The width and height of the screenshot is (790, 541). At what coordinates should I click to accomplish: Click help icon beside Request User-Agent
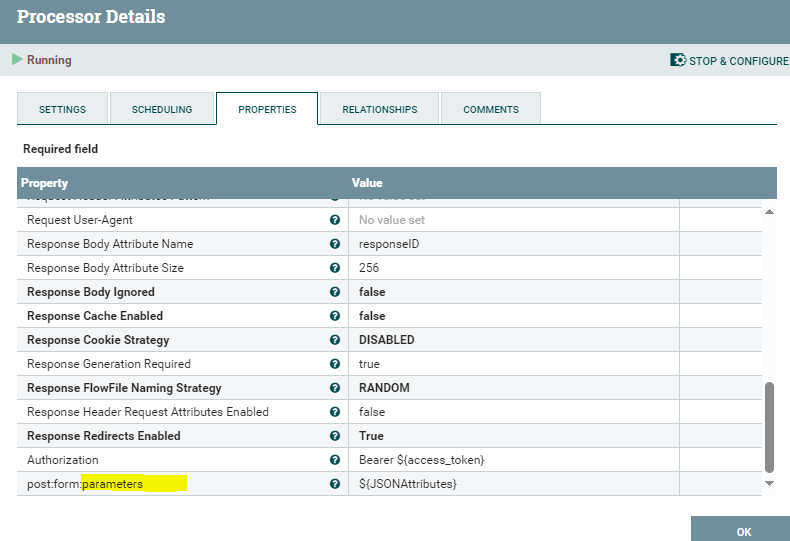tap(335, 220)
